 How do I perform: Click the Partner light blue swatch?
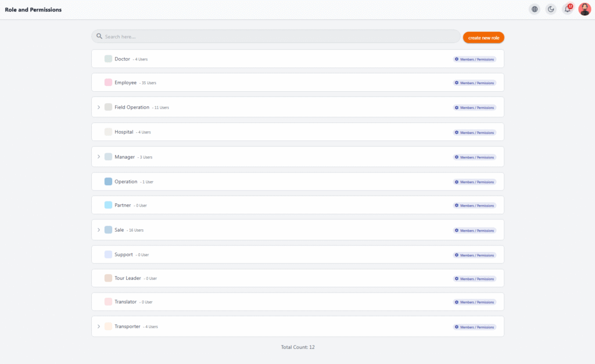coord(108,205)
